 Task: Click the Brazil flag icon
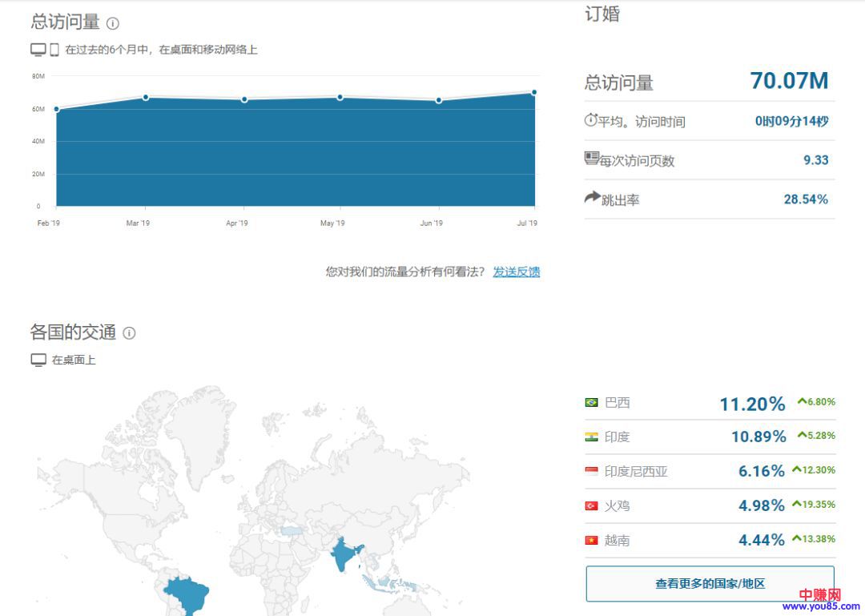point(592,403)
